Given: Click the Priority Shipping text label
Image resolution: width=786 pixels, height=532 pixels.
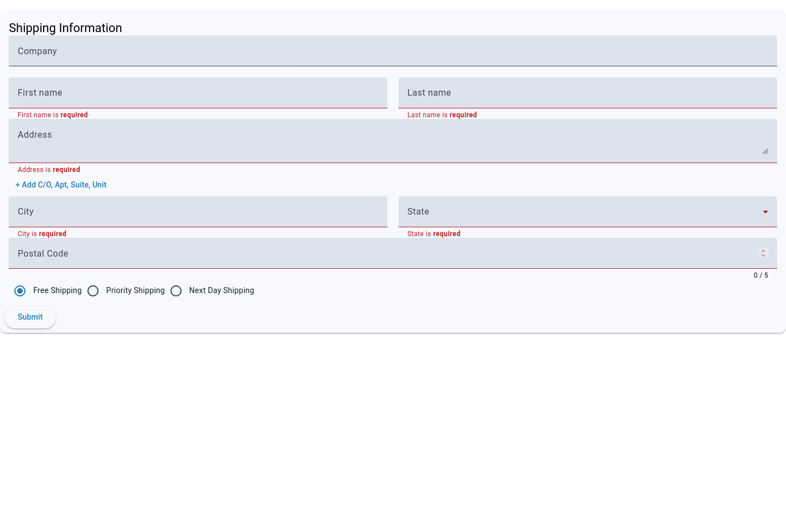Looking at the screenshot, I should (135, 291).
